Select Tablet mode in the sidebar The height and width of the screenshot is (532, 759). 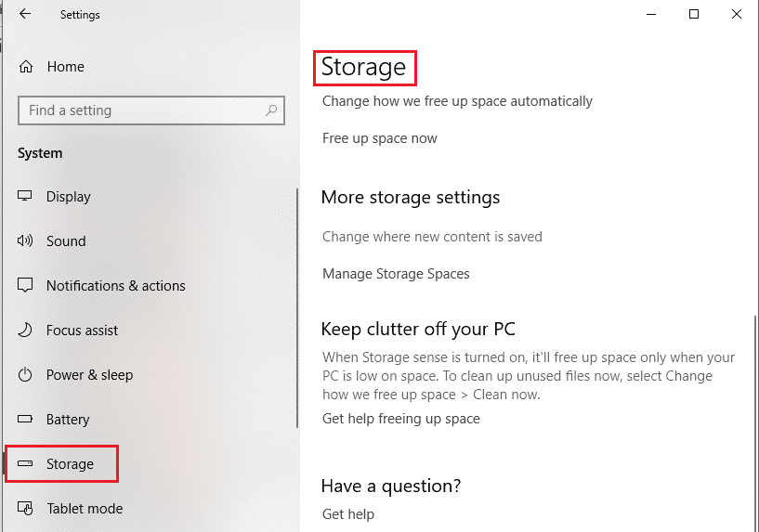tap(85, 508)
